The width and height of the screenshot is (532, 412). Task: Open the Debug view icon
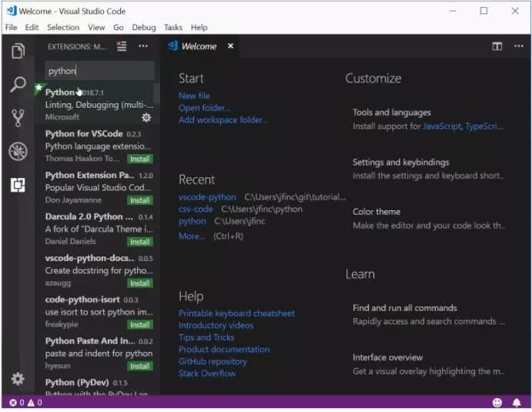(x=18, y=152)
